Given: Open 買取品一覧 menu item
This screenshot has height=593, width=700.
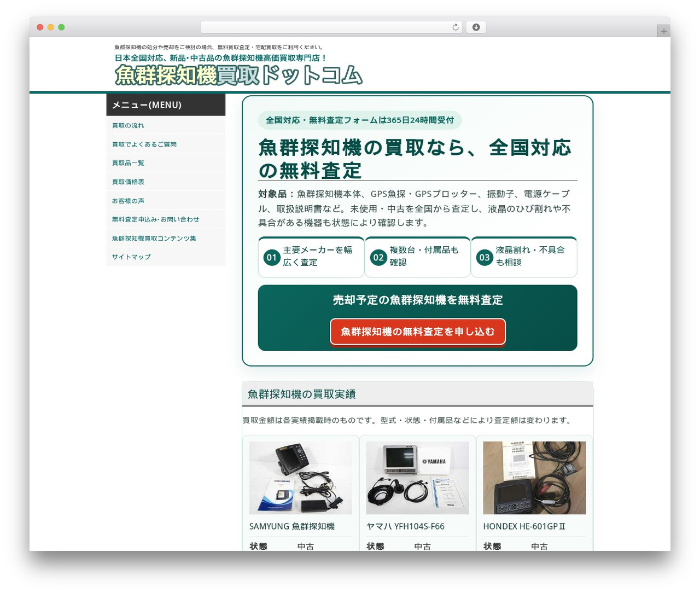Looking at the screenshot, I should (166, 163).
